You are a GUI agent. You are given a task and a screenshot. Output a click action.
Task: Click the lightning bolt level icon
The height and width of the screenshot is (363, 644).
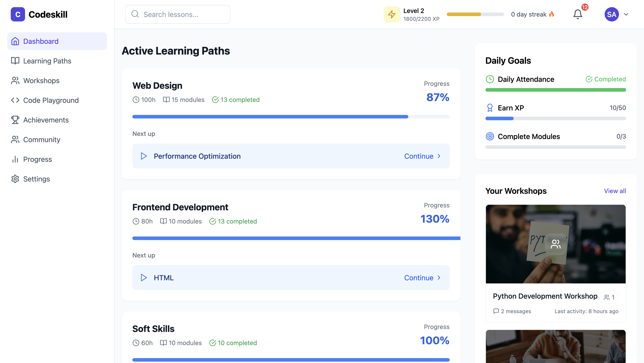pos(392,14)
